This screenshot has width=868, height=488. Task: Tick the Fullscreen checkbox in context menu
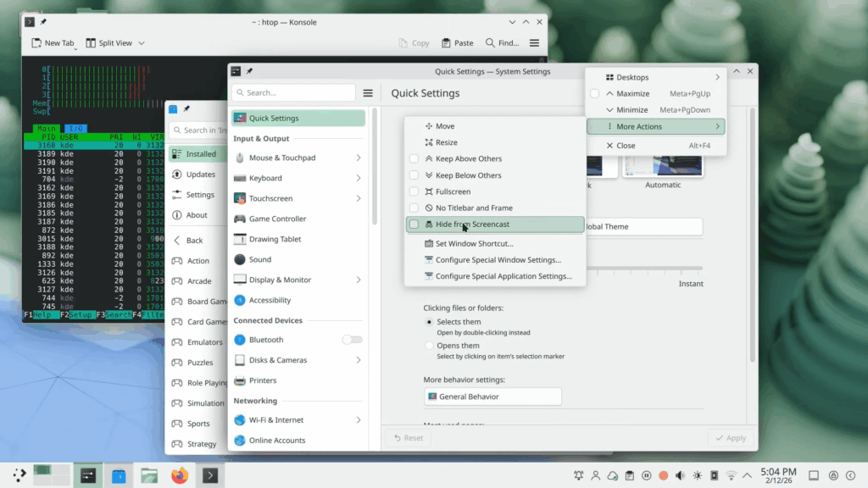tap(414, 191)
